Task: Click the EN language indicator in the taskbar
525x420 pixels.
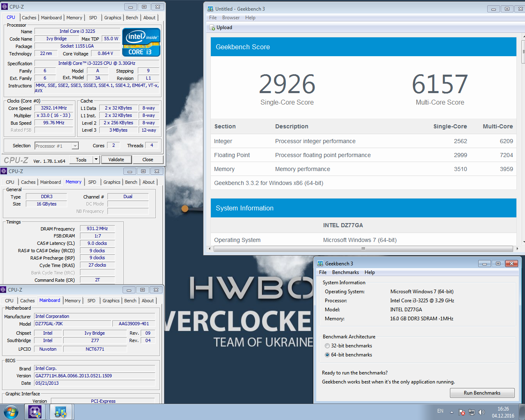Action: pyautogui.click(x=440, y=411)
